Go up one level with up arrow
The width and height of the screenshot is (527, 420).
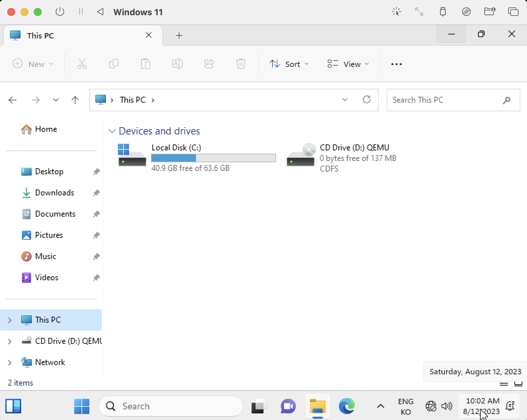pos(75,100)
